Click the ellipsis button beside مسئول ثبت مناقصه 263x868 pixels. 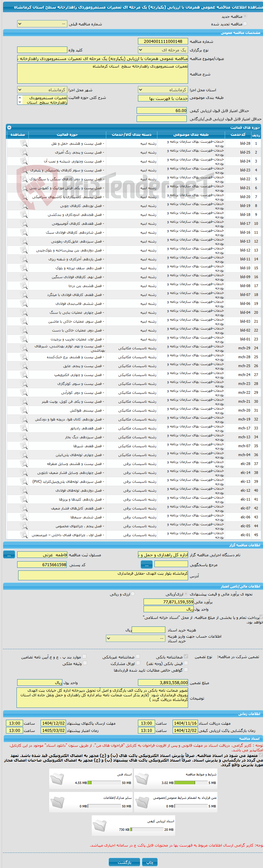[9, 555]
